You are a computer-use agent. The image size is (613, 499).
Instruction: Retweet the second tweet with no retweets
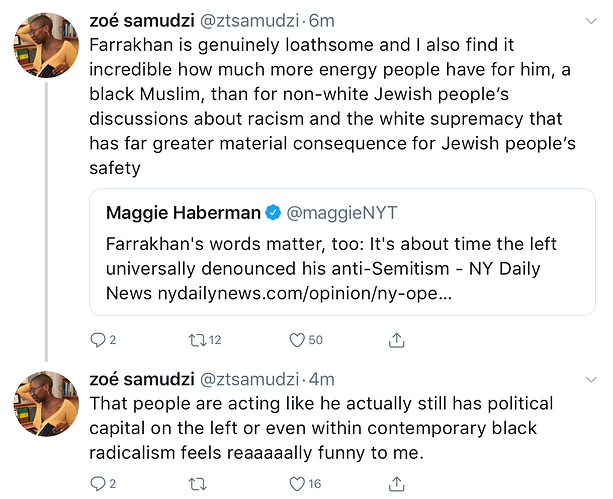point(198,484)
